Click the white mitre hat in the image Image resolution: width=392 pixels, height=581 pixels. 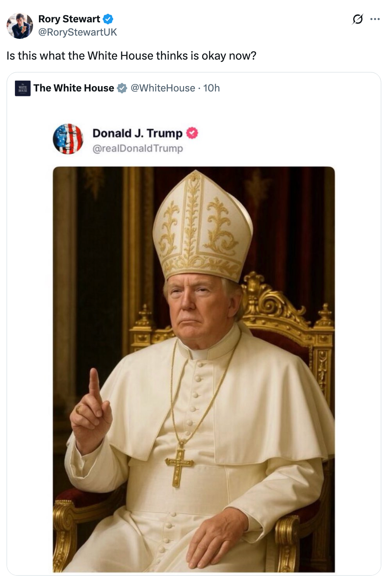[x=202, y=226]
